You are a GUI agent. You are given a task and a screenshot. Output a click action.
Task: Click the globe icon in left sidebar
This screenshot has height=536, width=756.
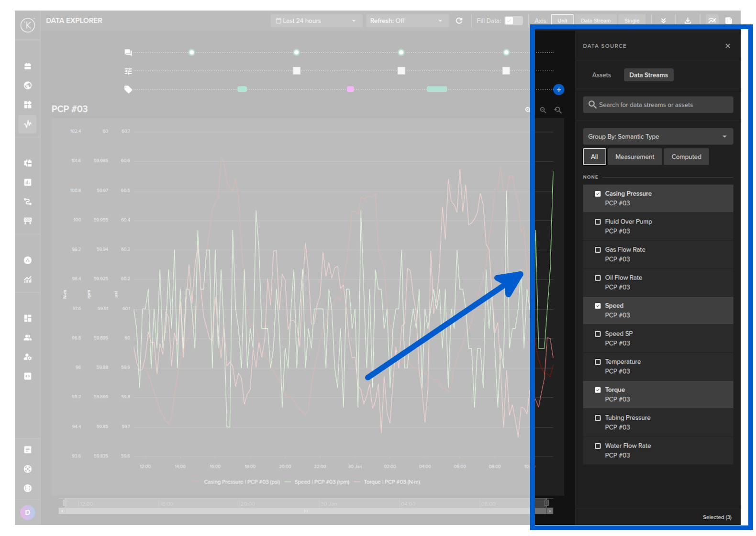click(28, 85)
